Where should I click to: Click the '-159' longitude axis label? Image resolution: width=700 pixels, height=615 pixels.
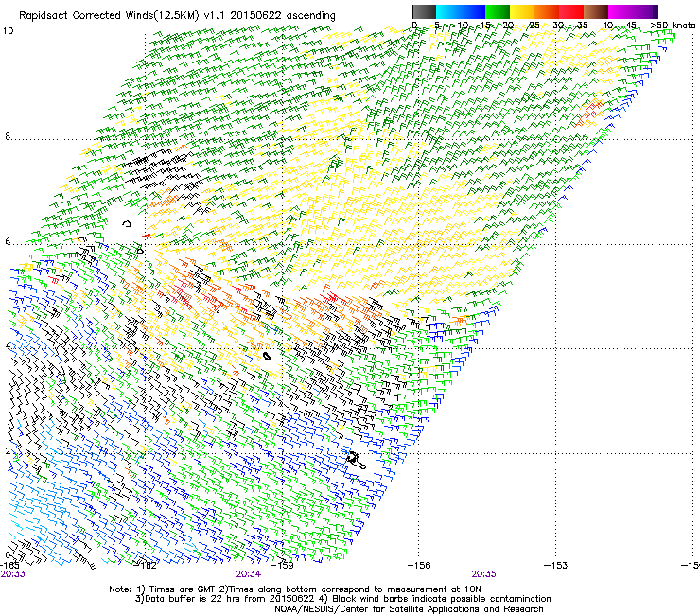point(284,565)
